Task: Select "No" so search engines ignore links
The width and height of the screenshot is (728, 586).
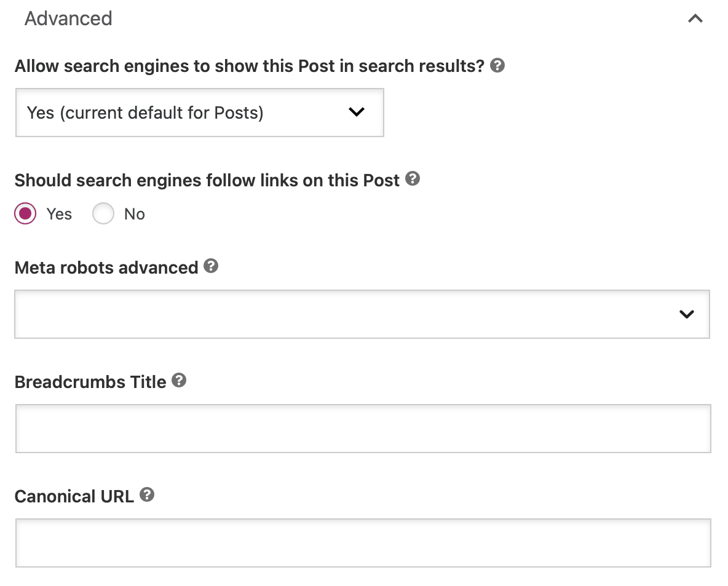Action: pos(103,213)
